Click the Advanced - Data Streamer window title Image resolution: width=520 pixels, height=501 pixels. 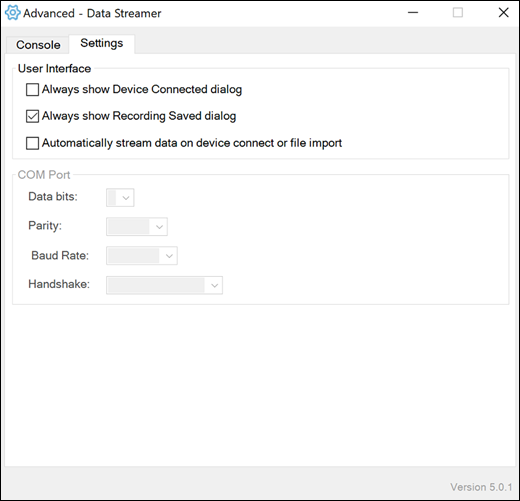(92, 13)
